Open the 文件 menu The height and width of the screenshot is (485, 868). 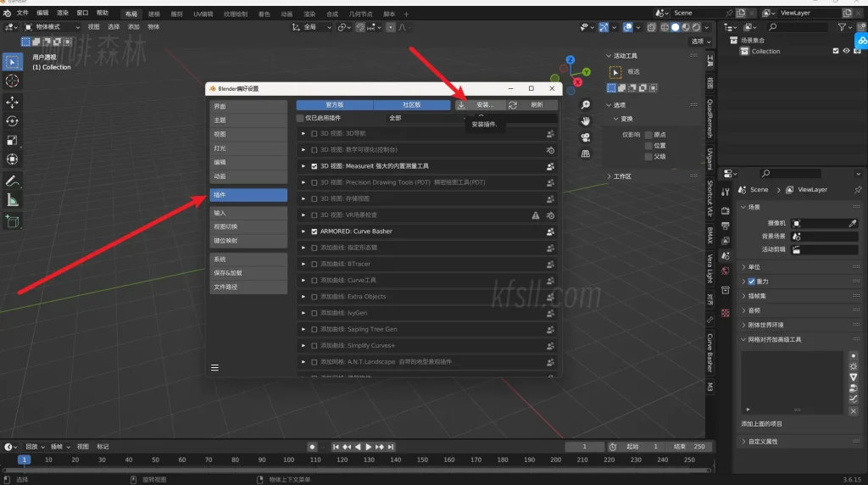point(22,14)
